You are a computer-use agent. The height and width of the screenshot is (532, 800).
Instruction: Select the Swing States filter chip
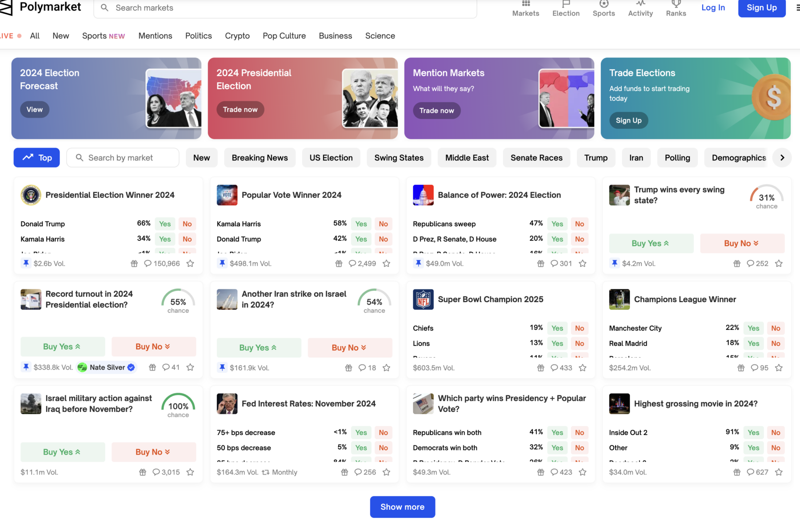click(x=399, y=158)
